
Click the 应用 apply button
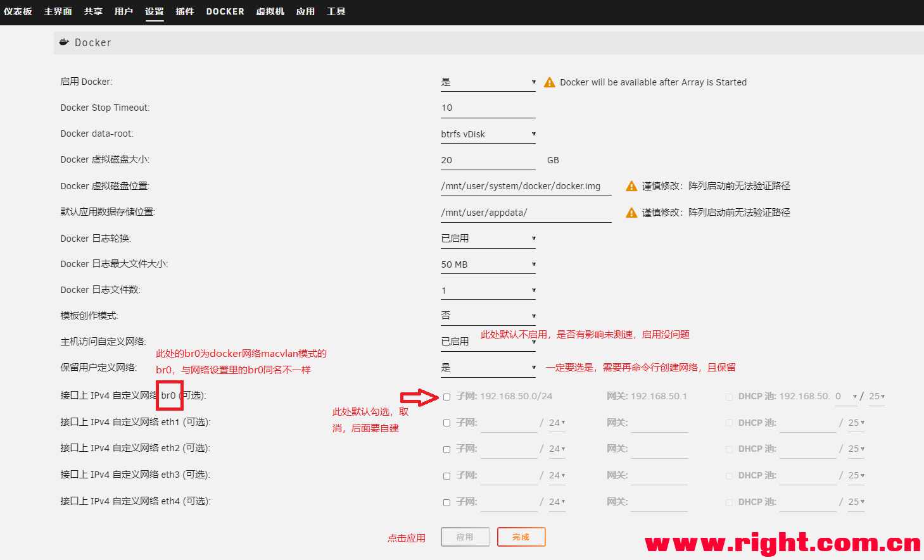(465, 537)
